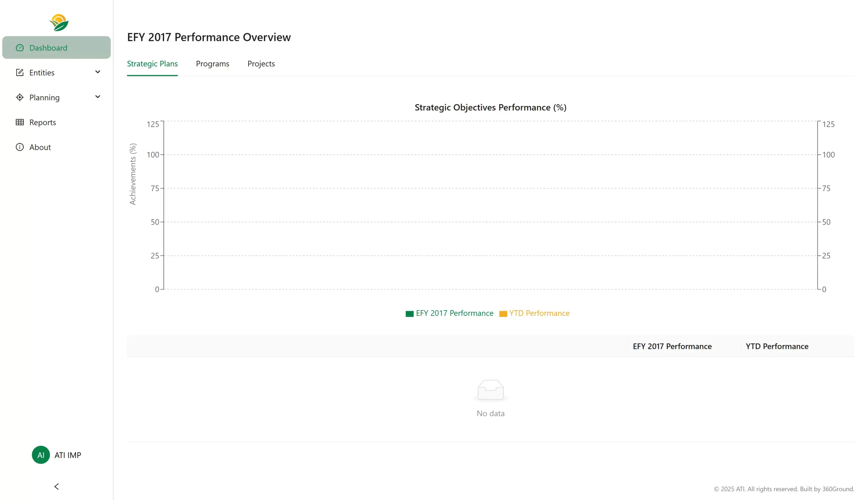Open the Reports menu item
This screenshot has width=868, height=500.
click(43, 122)
